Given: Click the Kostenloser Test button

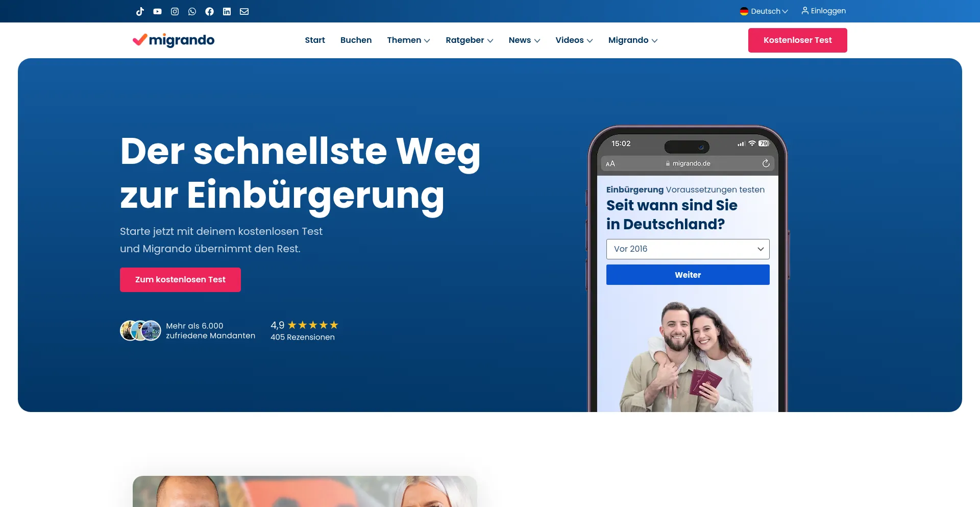Looking at the screenshot, I should tap(797, 40).
